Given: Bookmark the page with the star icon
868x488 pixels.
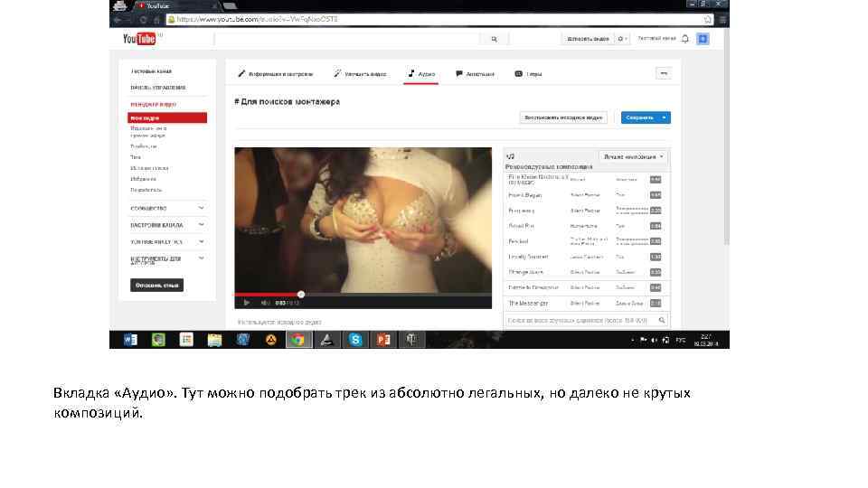Looking at the screenshot, I should click(707, 19).
